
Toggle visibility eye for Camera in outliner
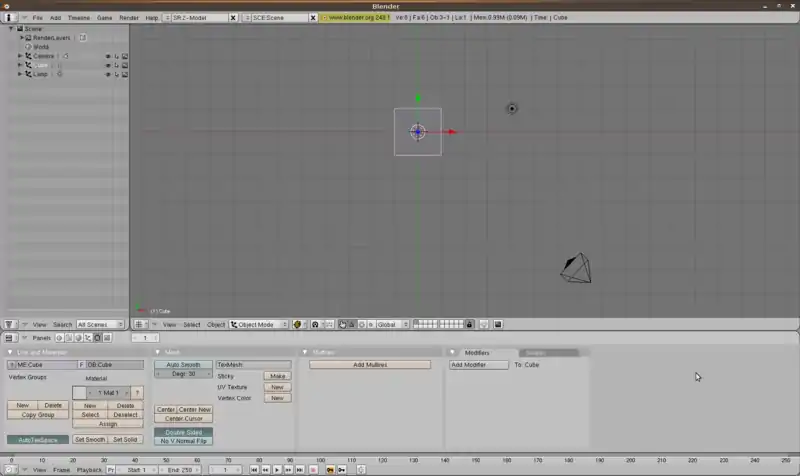click(x=108, y=56)
